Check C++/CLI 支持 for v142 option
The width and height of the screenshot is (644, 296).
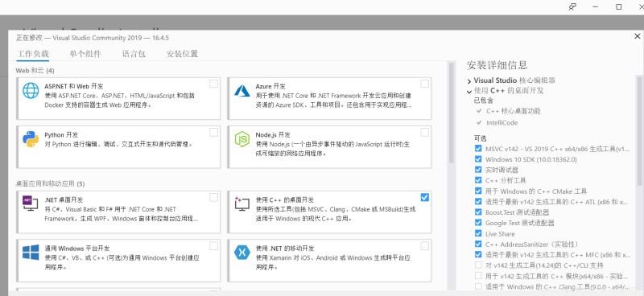pyautogui.click(x=478, y=265)
